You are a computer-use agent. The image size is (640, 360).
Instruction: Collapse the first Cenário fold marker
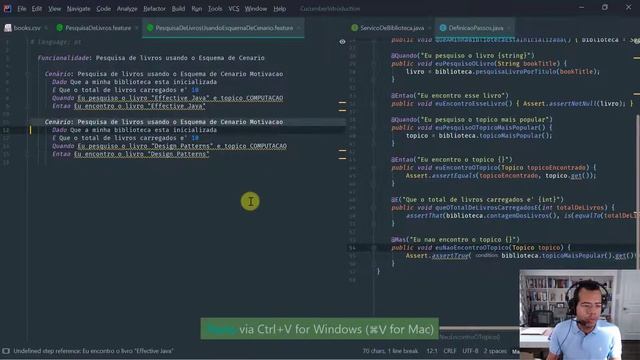[27, 74]
